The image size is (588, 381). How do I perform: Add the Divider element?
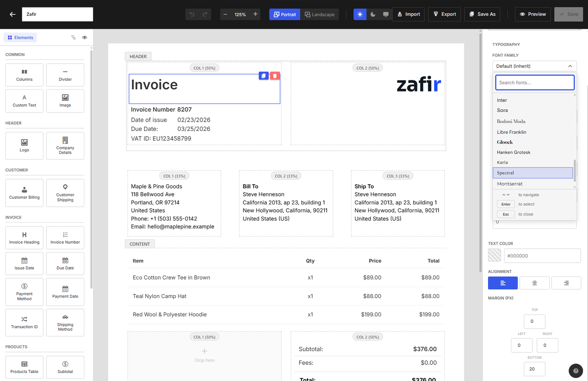click(x=65, y=75)
